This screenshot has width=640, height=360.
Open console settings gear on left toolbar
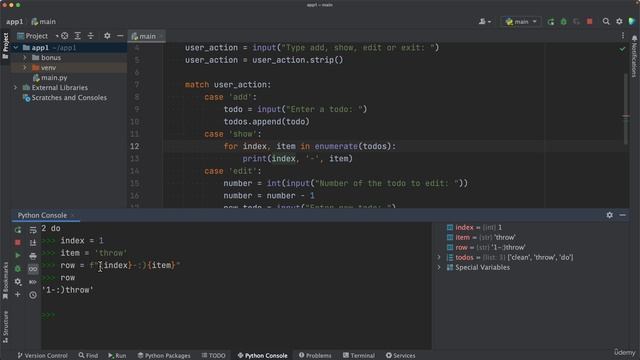pyautogui.click(x=18, y=282)
